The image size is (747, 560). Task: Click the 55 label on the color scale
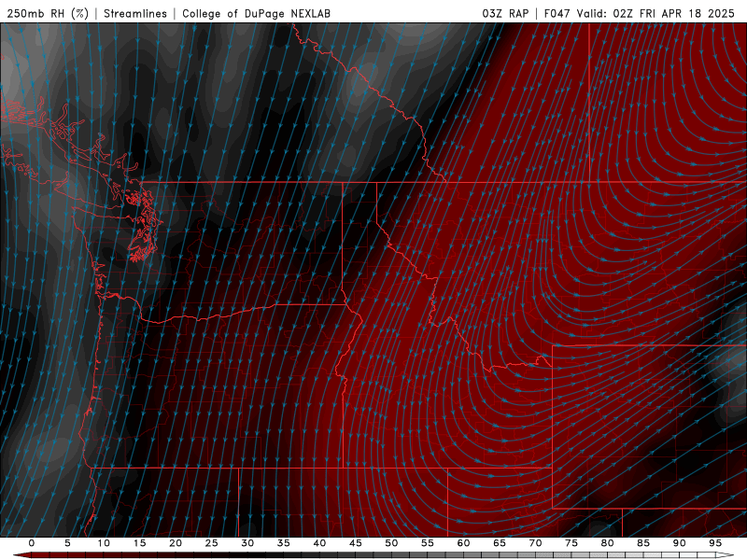pos(428,543)
